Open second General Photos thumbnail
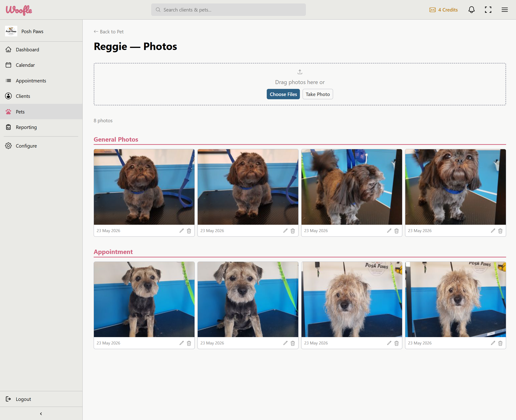The width and height of the screenshot is (516, 420). 248,187
